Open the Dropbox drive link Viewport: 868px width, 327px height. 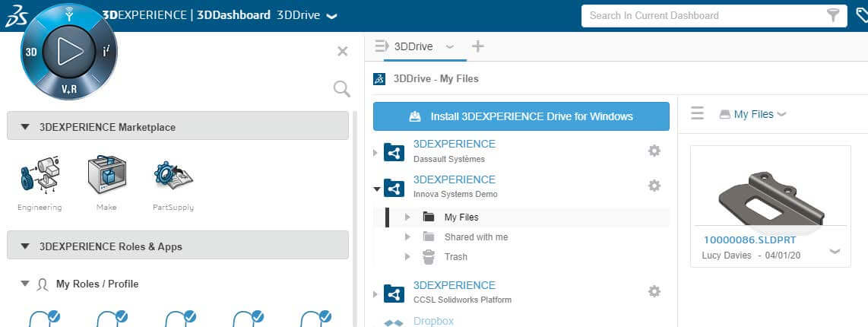[433, 322]
